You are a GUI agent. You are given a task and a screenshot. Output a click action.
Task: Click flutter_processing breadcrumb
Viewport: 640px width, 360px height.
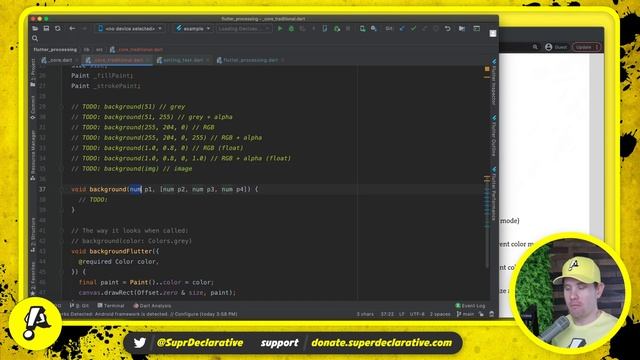[55, 49]
